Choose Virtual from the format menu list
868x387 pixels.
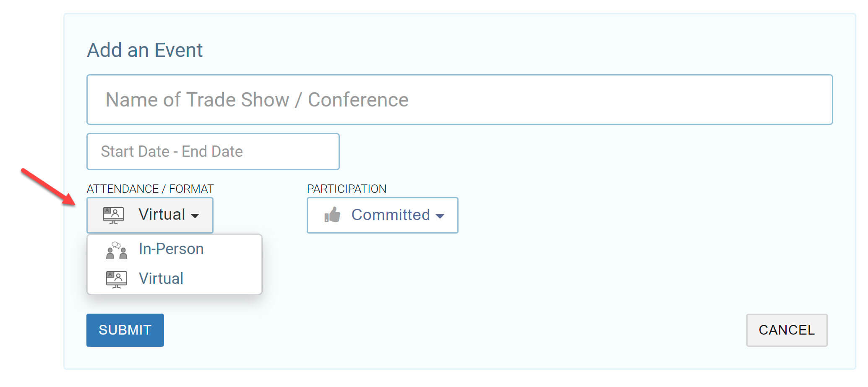pyautogui.click(x=161, y=279)
